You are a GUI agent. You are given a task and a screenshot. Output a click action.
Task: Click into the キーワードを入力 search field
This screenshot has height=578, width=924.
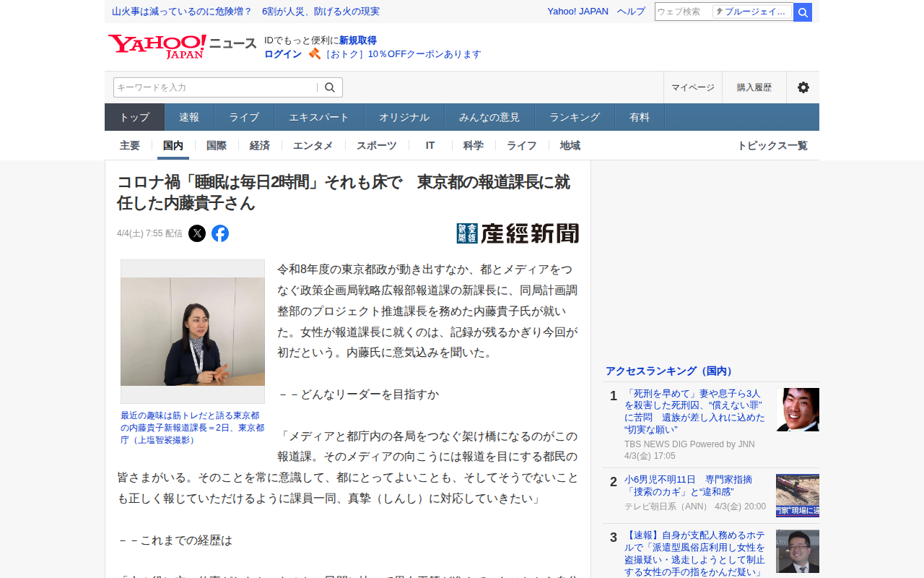(x=215, y=87)
